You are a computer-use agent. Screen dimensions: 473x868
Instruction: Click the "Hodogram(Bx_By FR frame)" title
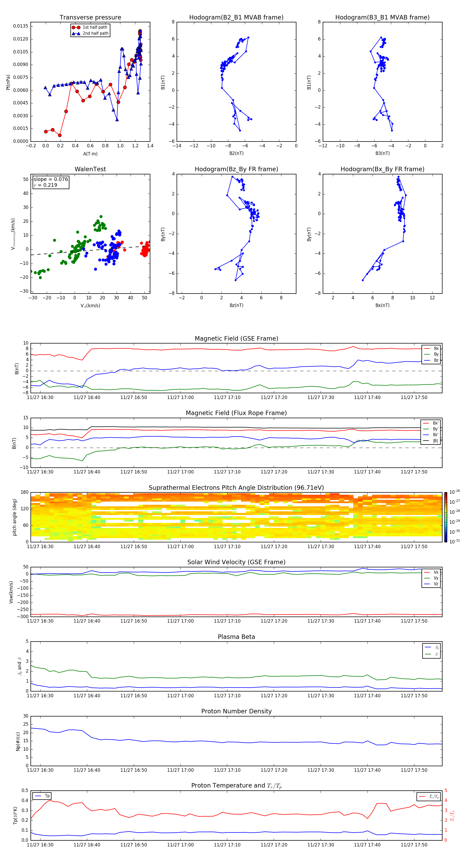[x=382, y=169]
